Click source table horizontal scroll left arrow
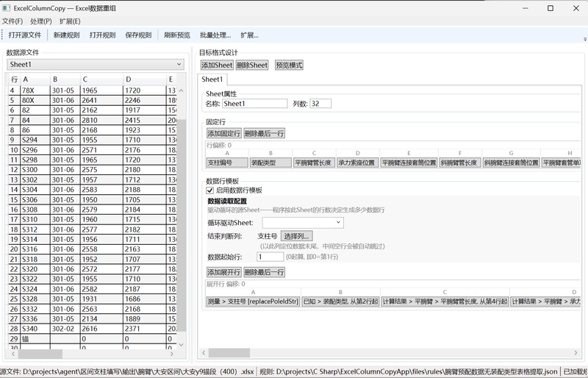This screenshot has width=588, height=378. tap(13, 354)
